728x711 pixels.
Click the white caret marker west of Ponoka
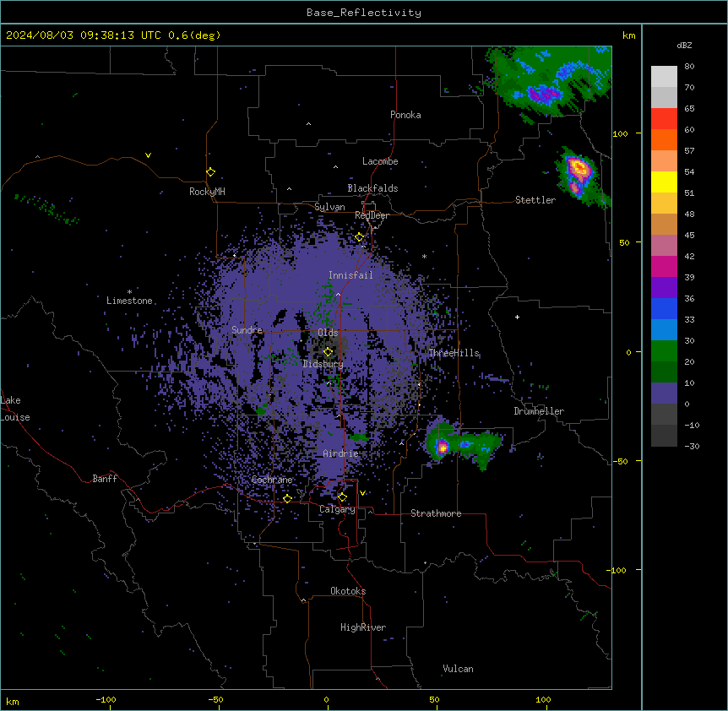(x=309, y=124)
